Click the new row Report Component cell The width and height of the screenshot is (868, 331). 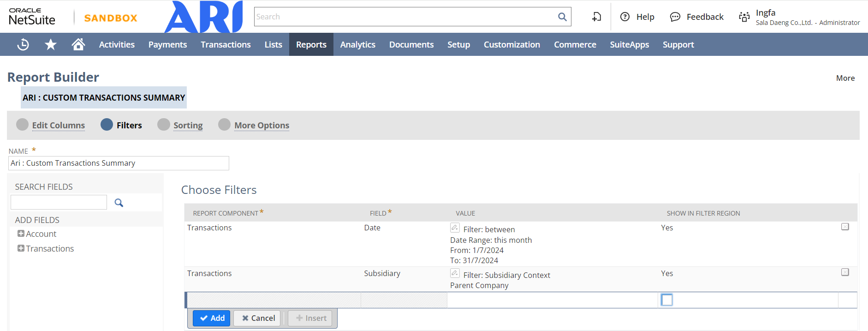tap(274, 300)
